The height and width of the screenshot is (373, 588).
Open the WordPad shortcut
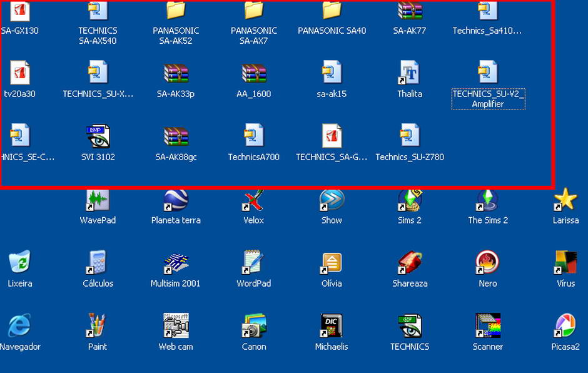pos(253,262)
